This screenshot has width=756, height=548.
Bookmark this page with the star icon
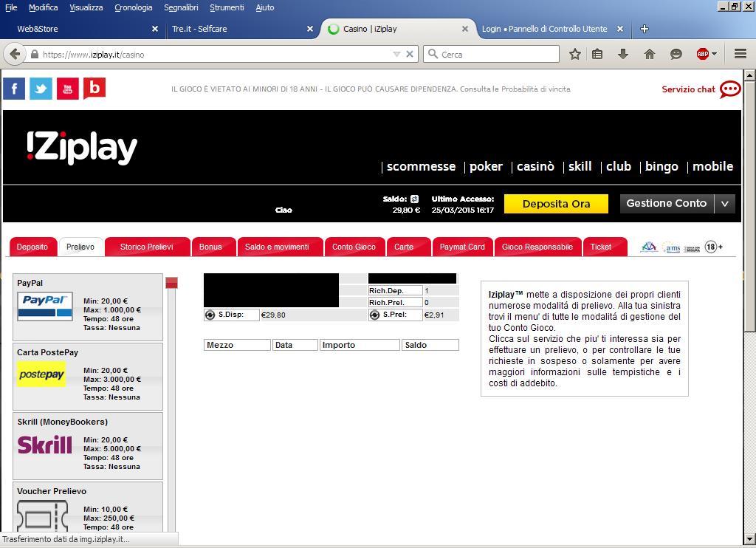[574, 54]
